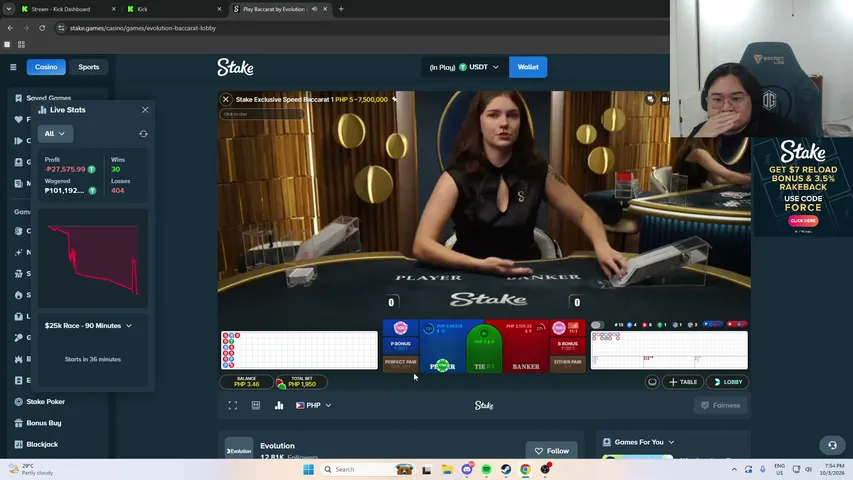Go back in the browser
This screenshot has height=480, width=853.
[10, 28]
